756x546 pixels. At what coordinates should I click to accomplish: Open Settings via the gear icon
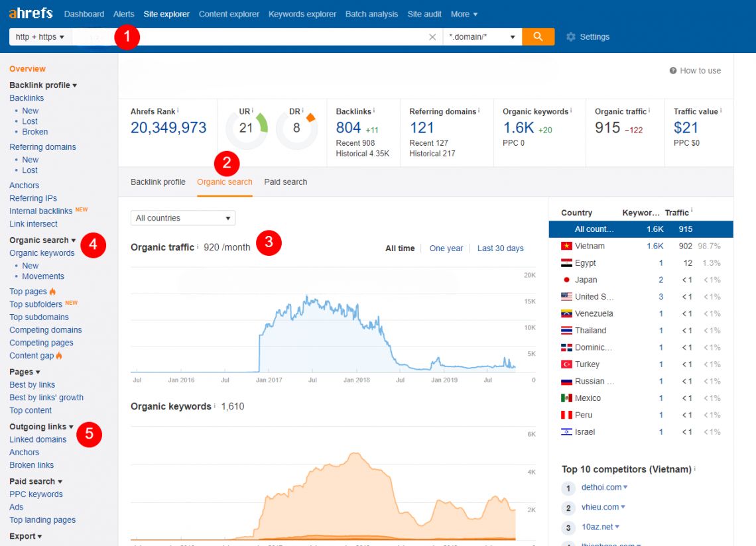pos(571,37)
